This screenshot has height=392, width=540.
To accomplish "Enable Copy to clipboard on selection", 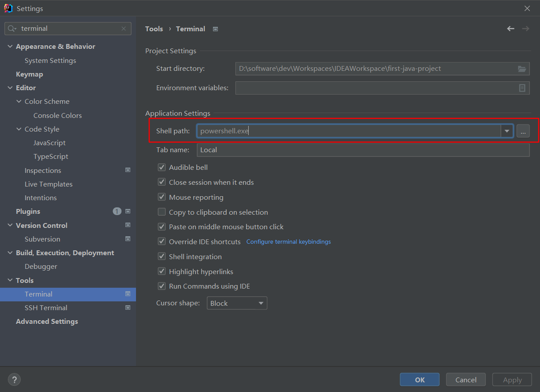I will (162, 212).
